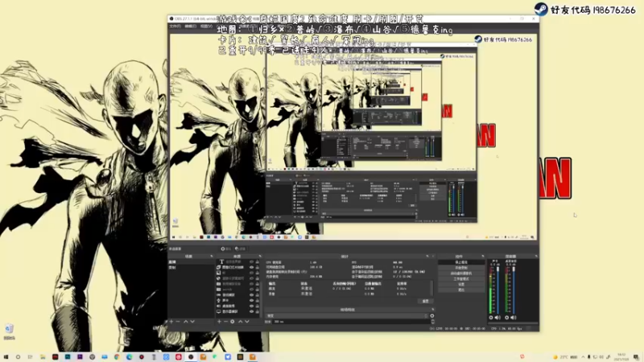
Task: Open Windows taskbar search
Action: click(18, 357)
